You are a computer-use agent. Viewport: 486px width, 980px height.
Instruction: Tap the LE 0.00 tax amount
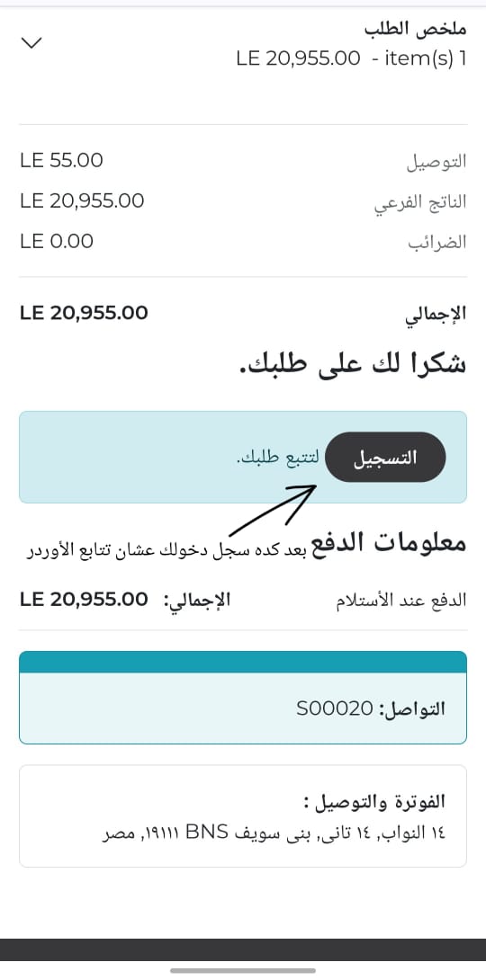[57, 241]
